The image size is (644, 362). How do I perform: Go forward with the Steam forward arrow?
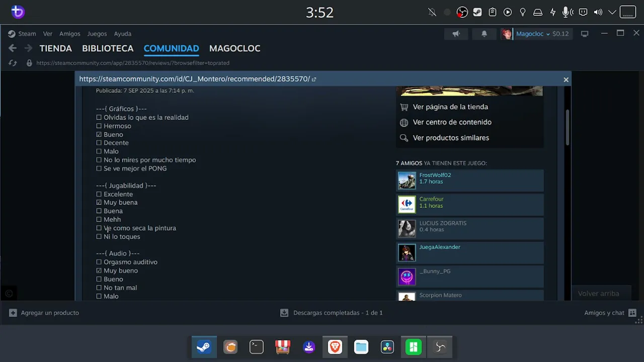pos(28,48)
